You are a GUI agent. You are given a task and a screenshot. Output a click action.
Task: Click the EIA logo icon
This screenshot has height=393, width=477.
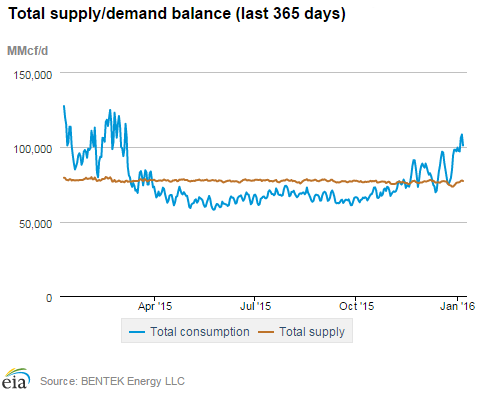tap(16, 378)
